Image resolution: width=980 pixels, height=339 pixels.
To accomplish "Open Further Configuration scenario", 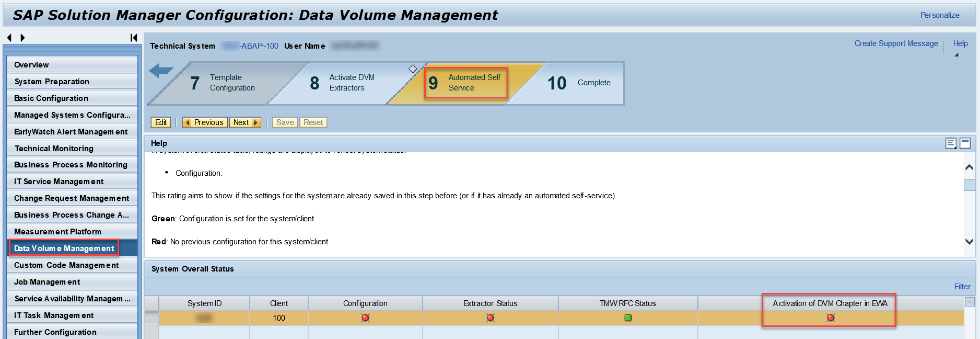I will point(73,332).
